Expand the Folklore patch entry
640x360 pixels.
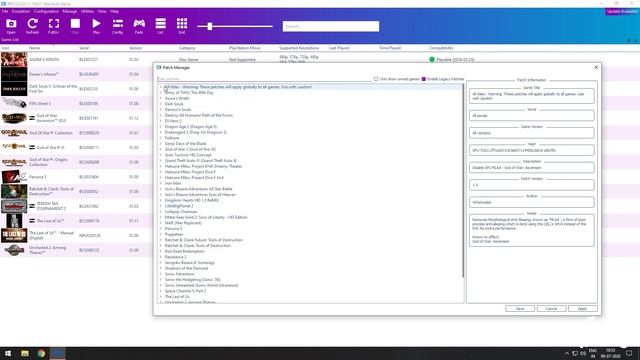coord(160,138)
